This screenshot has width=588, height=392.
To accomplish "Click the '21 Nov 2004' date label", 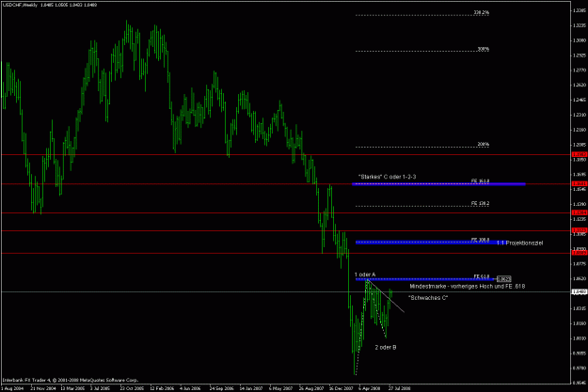I will click(42, 388).
